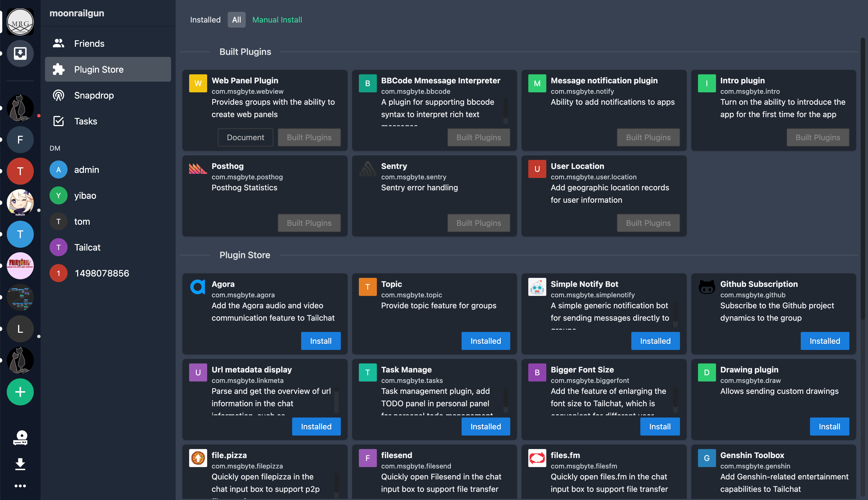Switch to the Installed tab

pyautogui.click(x=205, y=20)
